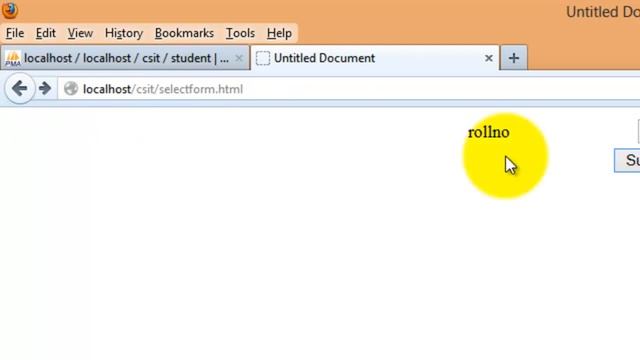Go forward one page
Viewport: 640px width, 360px height.
[45, 88]
